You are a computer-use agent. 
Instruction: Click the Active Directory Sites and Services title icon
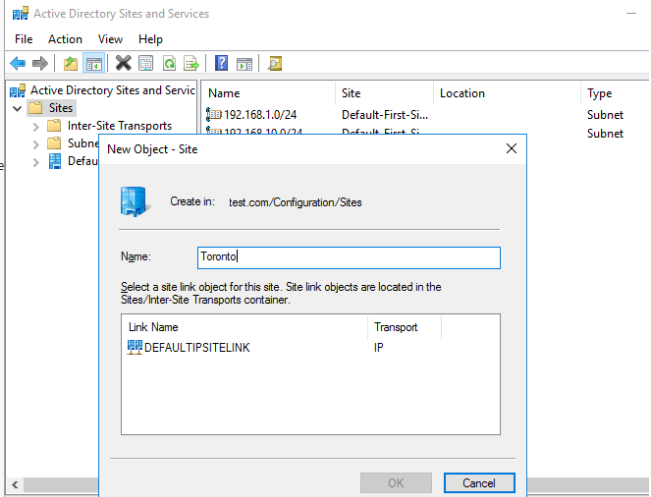tap(20, 13)
